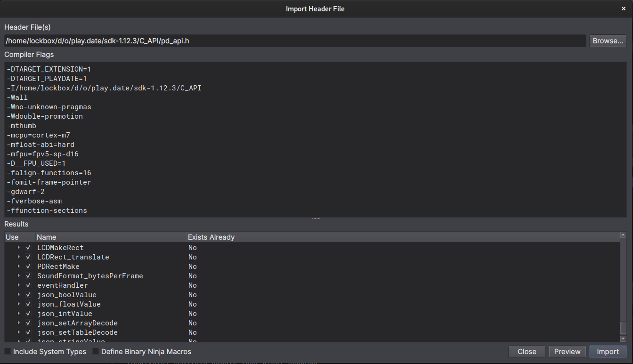Select the LCDRect_translate name entry
Screen dimensions: 633x364
73,257
